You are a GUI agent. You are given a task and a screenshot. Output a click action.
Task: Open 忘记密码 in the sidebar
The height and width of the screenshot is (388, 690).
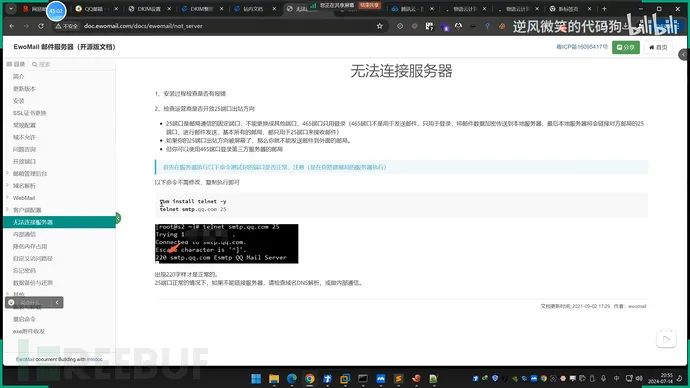(24, 271)
